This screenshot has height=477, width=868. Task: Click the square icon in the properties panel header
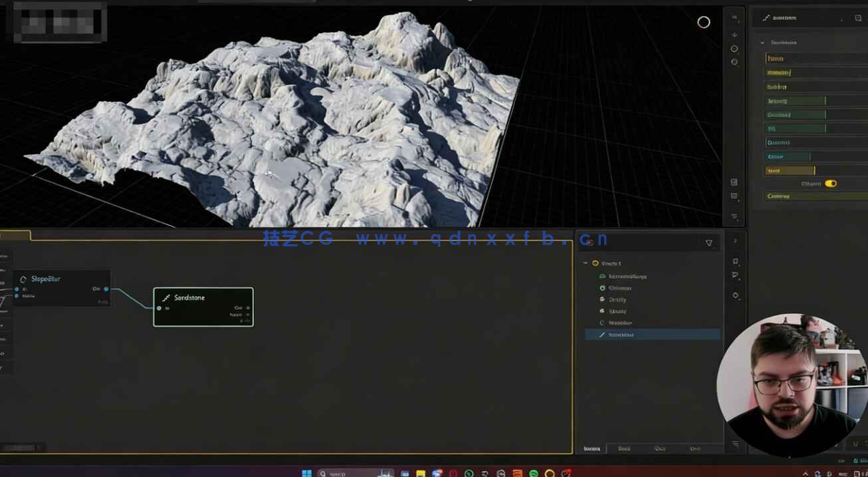(x=858, y=18)
